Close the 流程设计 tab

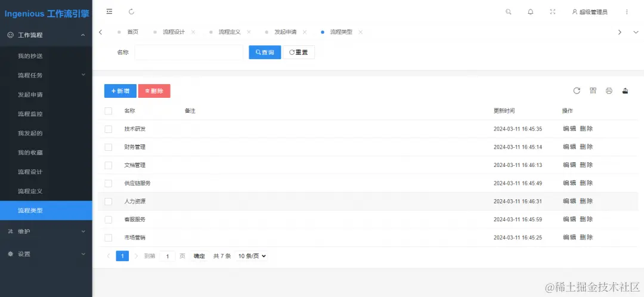[193, 32]
